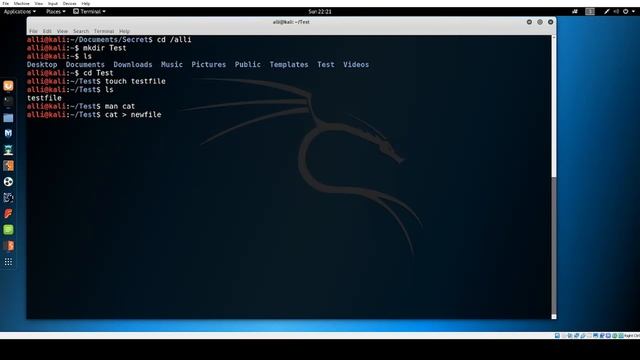
Task: Open the workspace switcher indicator in the top panel
Action: tap(590, 11)
